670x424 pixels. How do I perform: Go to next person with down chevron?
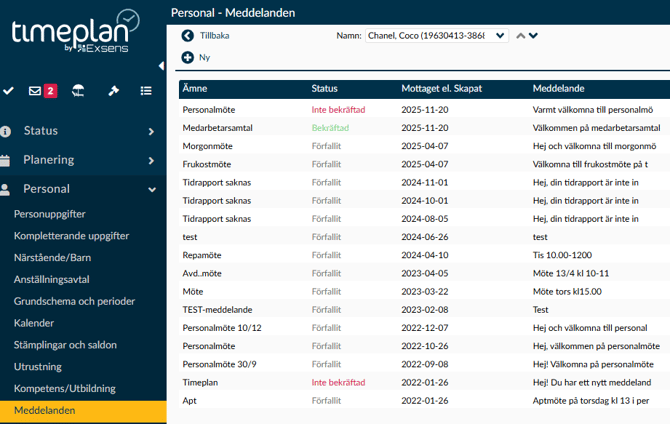(x=533, y=36)
